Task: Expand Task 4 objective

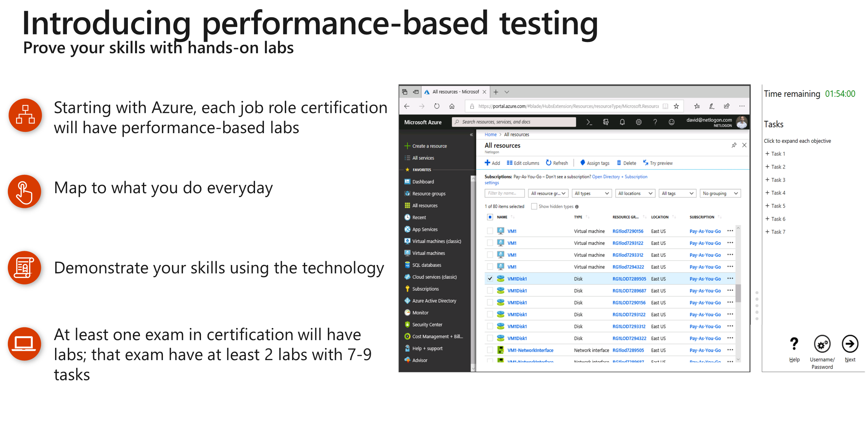Action: pos(775,193)
